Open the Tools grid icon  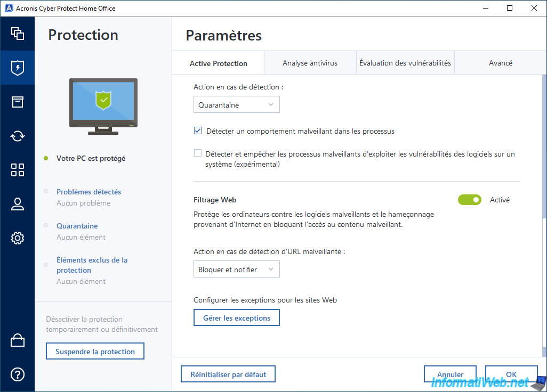pos(18,170)
